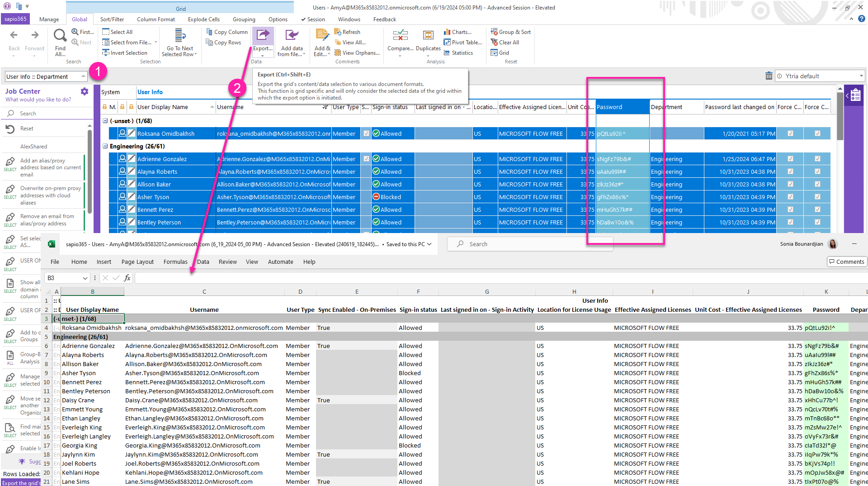The height and width of the screenshot is (486, 868).
Task: Open the Column Format tab
Action: click(156, 19)
